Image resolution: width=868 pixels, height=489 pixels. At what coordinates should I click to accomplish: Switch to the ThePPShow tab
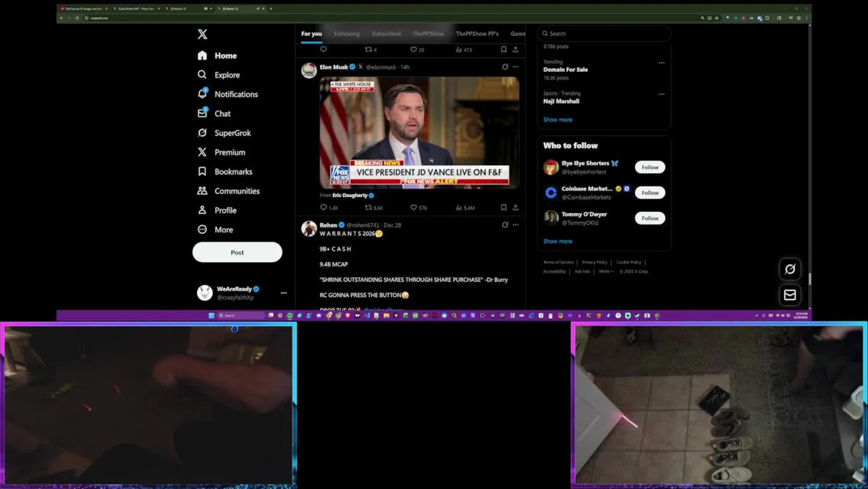pos(428,34)
